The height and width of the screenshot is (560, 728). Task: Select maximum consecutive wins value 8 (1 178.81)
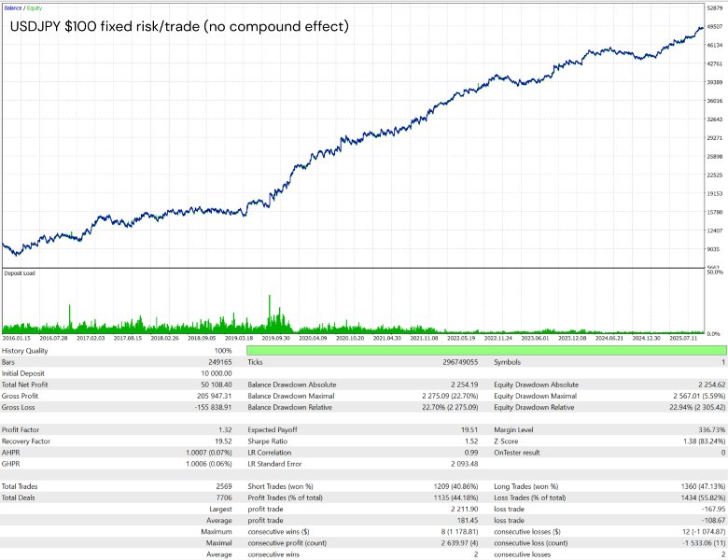coord(459,532)
